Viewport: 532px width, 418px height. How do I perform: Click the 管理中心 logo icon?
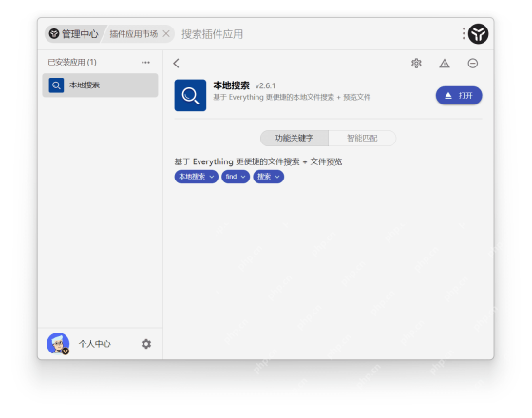54,33
